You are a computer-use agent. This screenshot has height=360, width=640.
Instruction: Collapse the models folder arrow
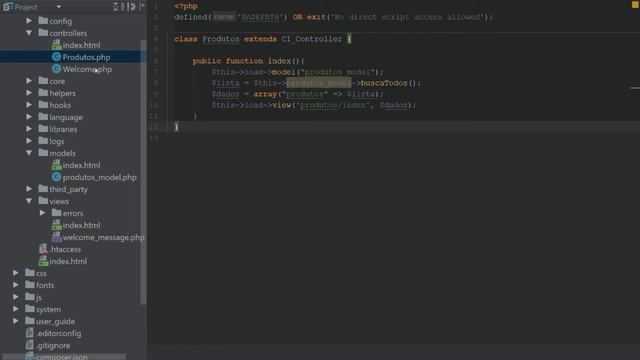point(29,153)
